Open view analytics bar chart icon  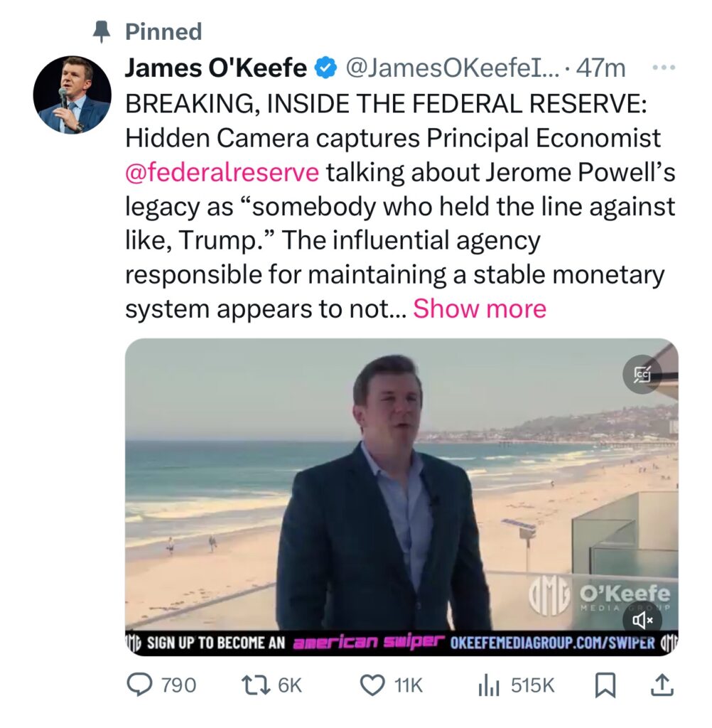[x=488, y=685]
